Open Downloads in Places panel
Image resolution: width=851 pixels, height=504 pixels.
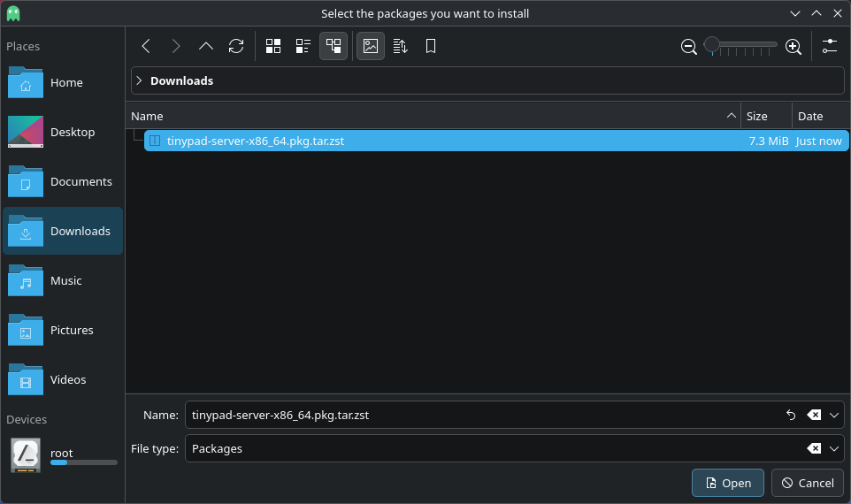63,231
